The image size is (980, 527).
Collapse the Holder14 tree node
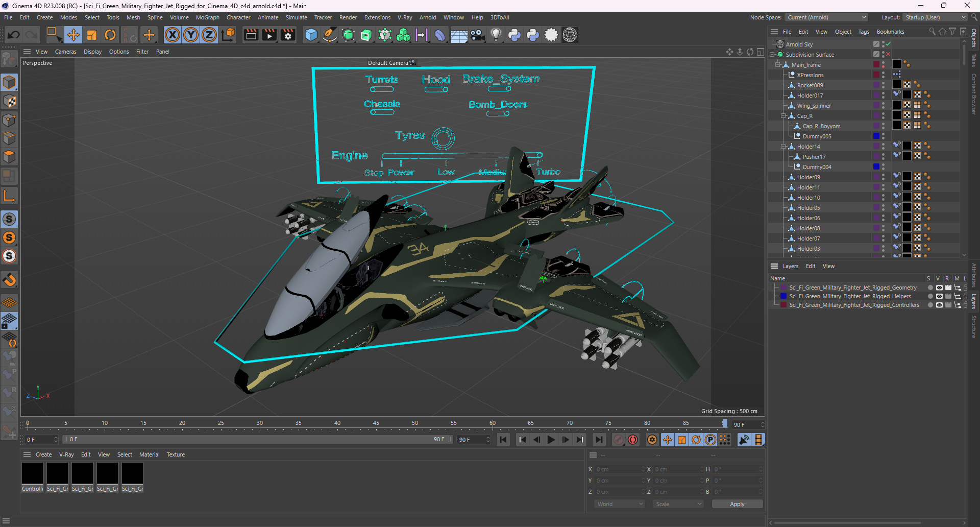click(783, 147)
